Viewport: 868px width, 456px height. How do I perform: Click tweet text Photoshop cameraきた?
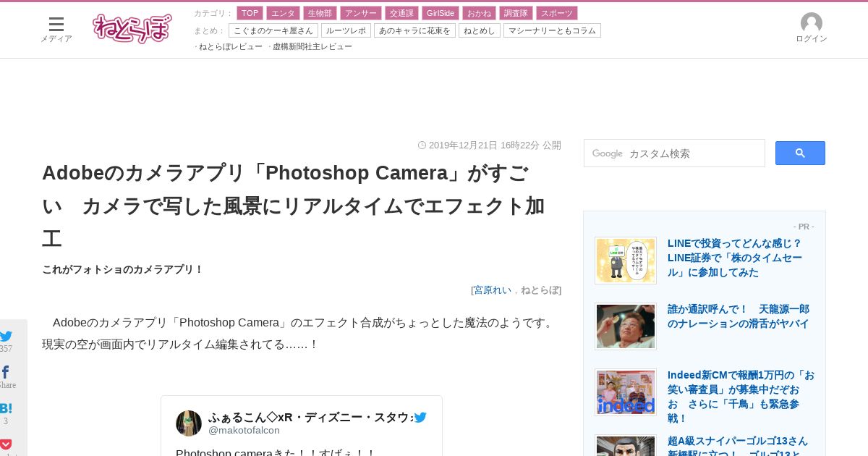click(276, 452)
